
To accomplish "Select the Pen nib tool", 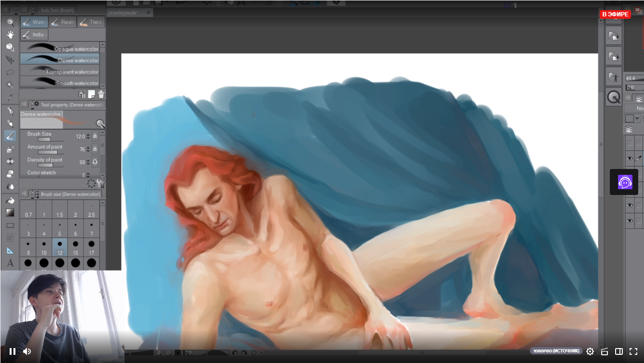I will pyautogui.click(x=10, y=111).
